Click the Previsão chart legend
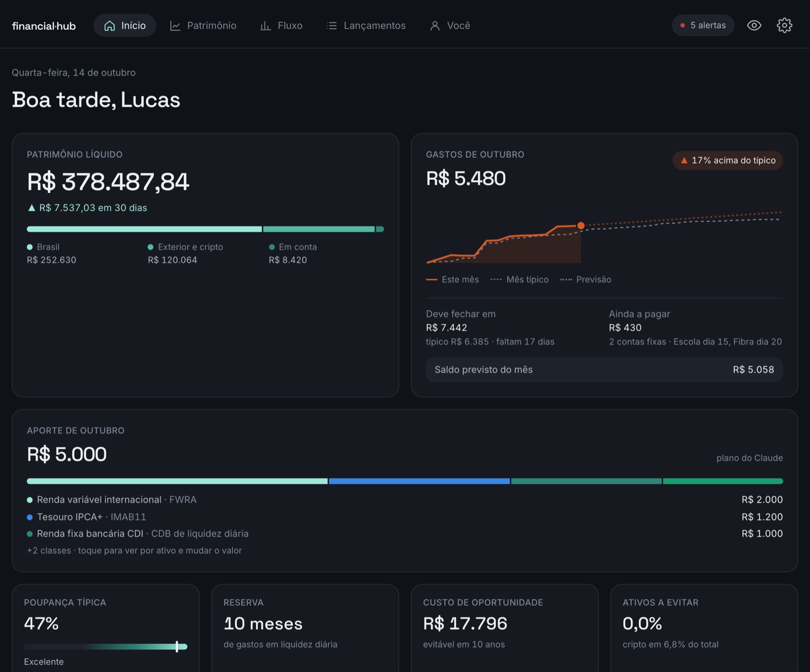810x672 pixels. 586,279
